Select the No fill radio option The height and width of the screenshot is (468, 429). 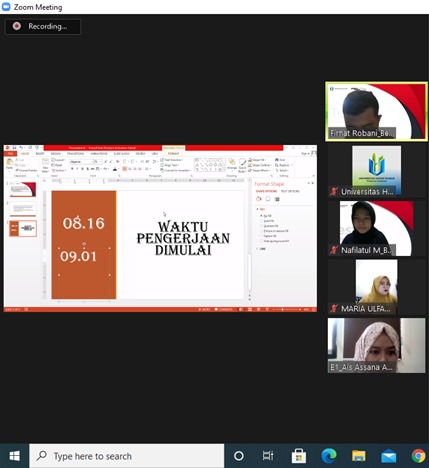[262, 216]
